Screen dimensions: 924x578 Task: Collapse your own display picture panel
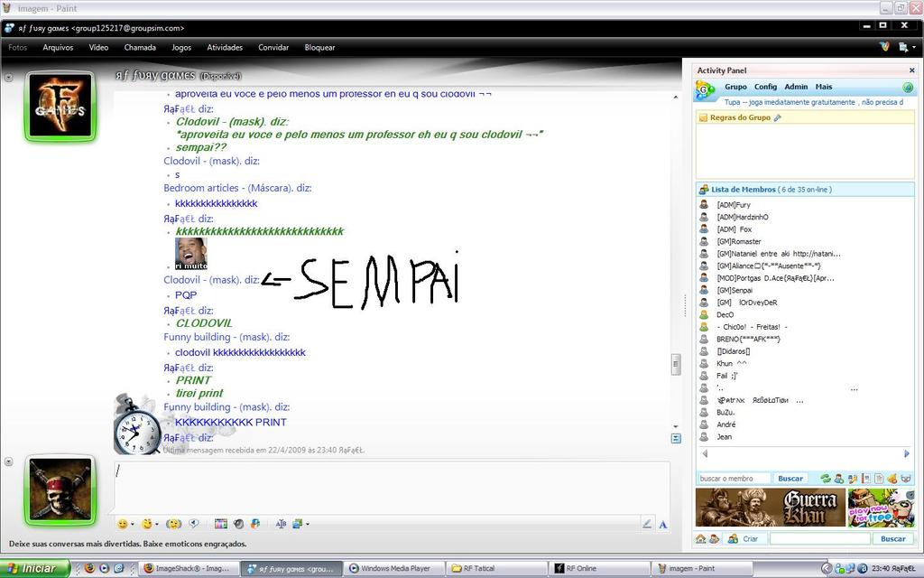point(8,461)
